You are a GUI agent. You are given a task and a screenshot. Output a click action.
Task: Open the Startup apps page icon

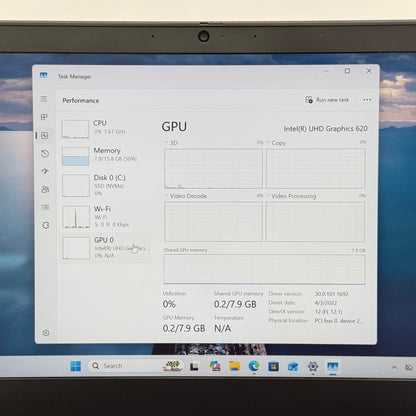pyautogui.click(x=45, y=171)
